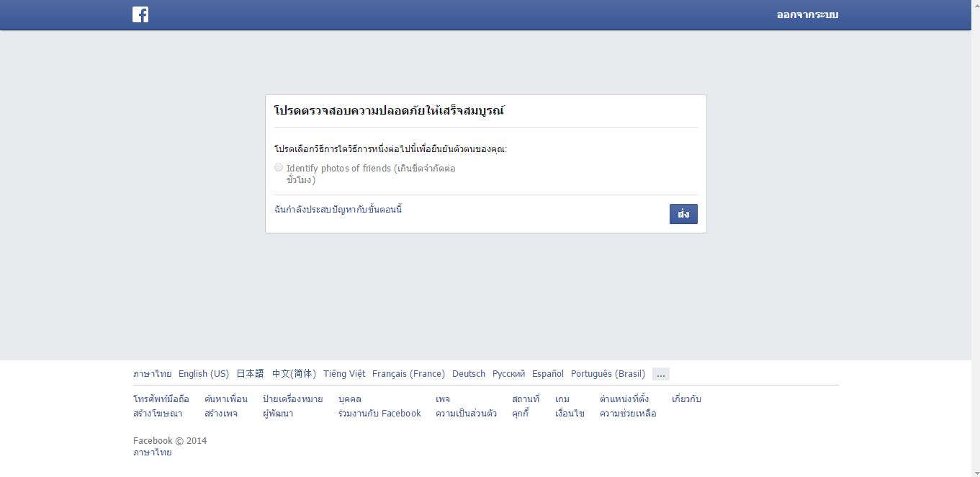980x477 pixels.
Task: Log out via ออกจากระบบ link
Action: tap(807, 14)
